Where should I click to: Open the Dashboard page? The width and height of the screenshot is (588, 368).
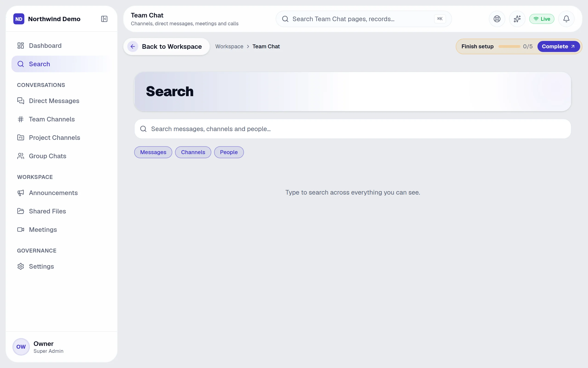point(62,46)
